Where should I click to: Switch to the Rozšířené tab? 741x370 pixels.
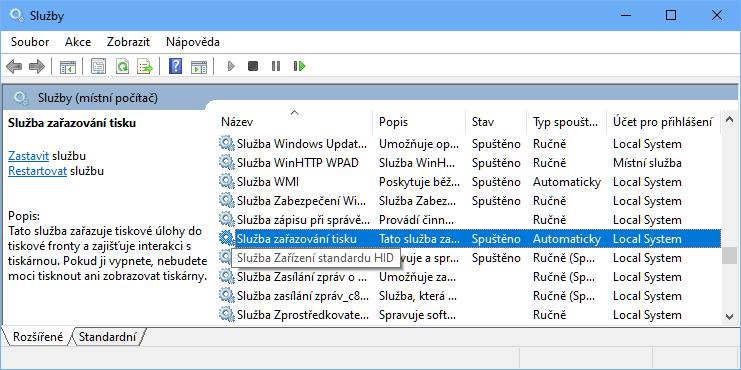38,337
